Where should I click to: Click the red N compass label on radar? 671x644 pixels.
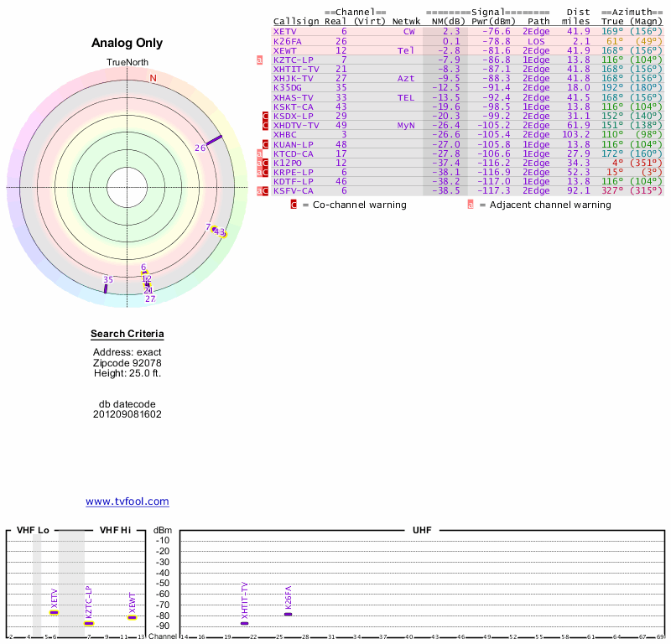pyautogui.click(x=153, y=78)
